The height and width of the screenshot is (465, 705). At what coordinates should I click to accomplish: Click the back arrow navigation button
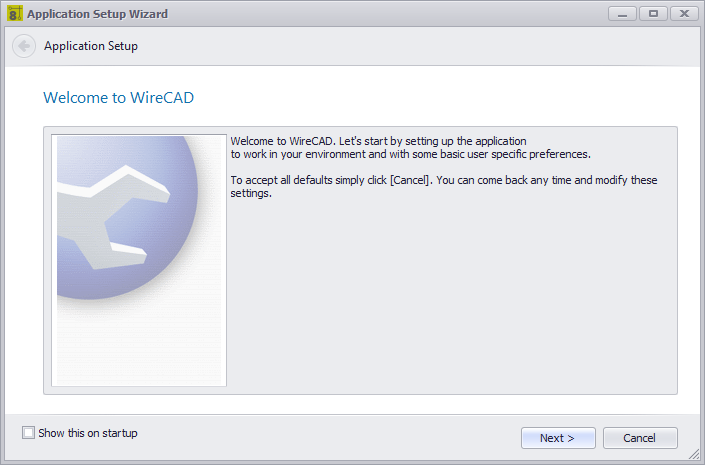click(24, 46)
